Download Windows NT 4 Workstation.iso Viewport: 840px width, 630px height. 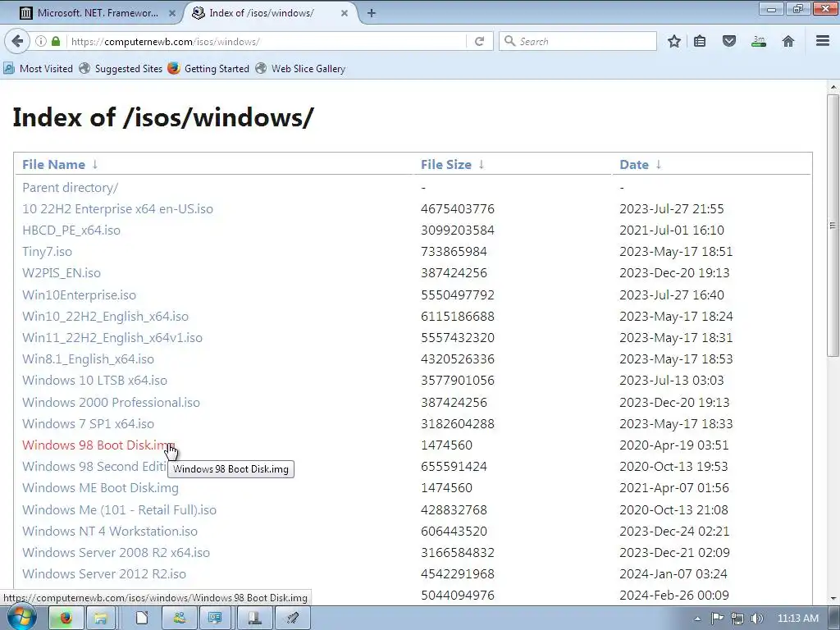[110, 532]
